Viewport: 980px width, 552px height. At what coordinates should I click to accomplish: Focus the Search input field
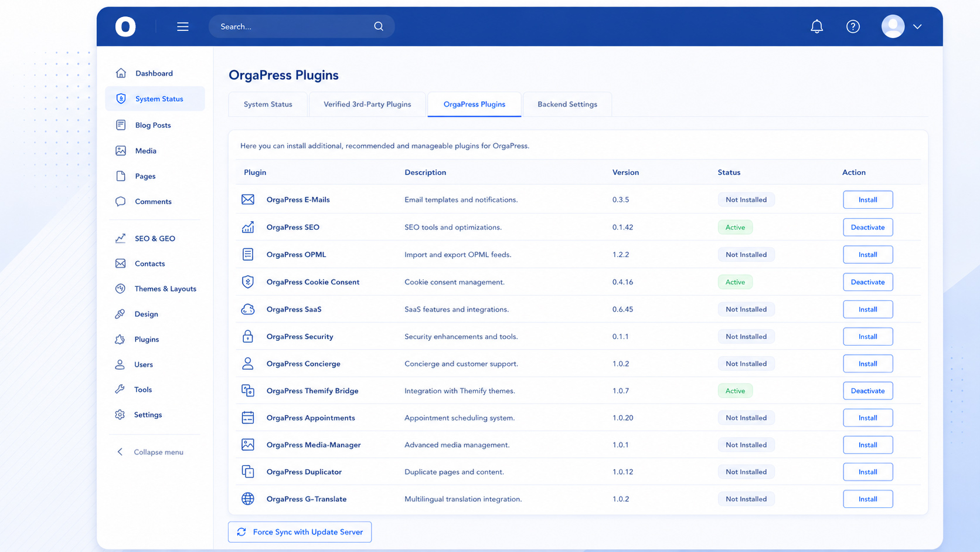click(301, 26)
